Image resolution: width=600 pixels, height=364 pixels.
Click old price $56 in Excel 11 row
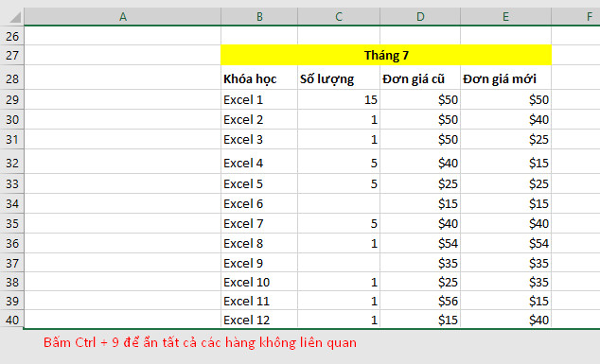coord(420,301)
